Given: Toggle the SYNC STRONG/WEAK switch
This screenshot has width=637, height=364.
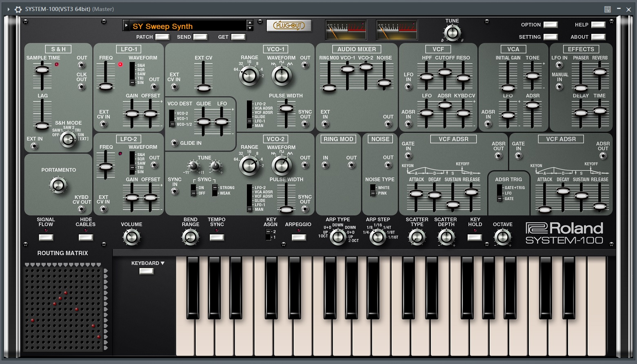Looking at the screenshot, I should point(215,190).
